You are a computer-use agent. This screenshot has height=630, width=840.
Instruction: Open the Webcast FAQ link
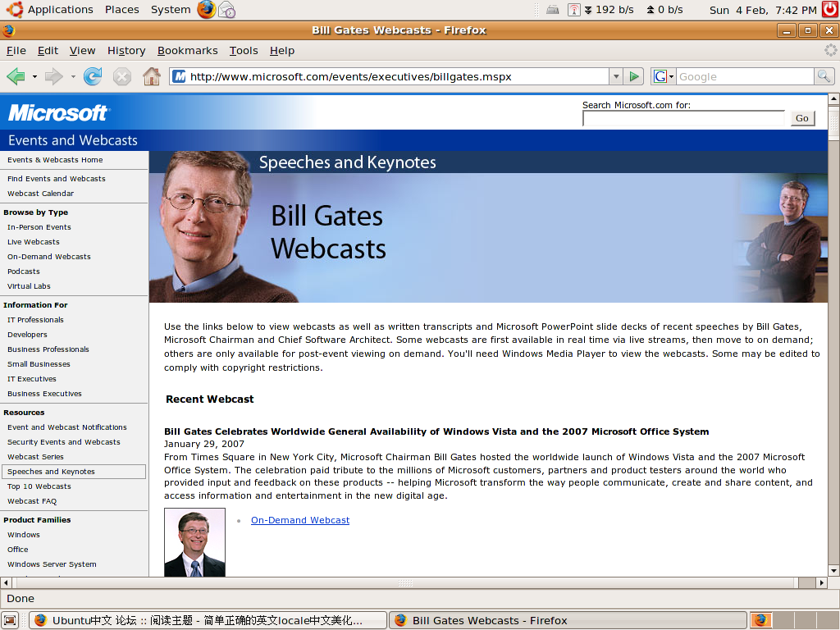pyautogui.click(x=32, y=501)
